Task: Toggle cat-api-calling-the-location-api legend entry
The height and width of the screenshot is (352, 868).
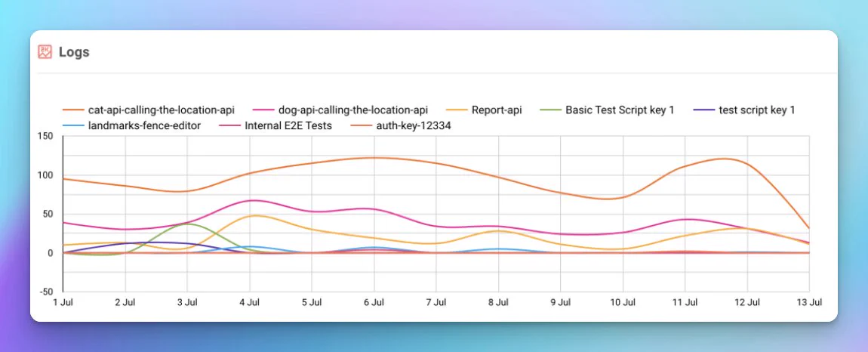Action: point(149,110)
